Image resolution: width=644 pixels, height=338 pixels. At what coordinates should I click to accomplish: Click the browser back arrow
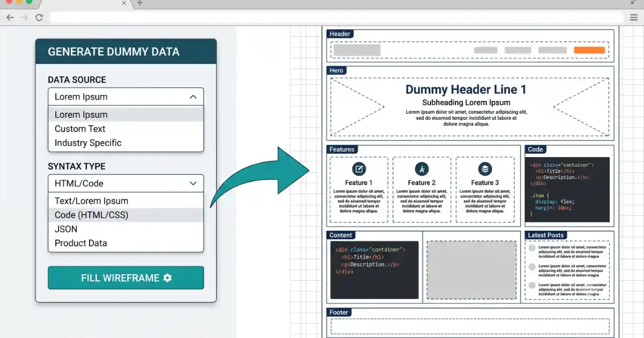10,17
